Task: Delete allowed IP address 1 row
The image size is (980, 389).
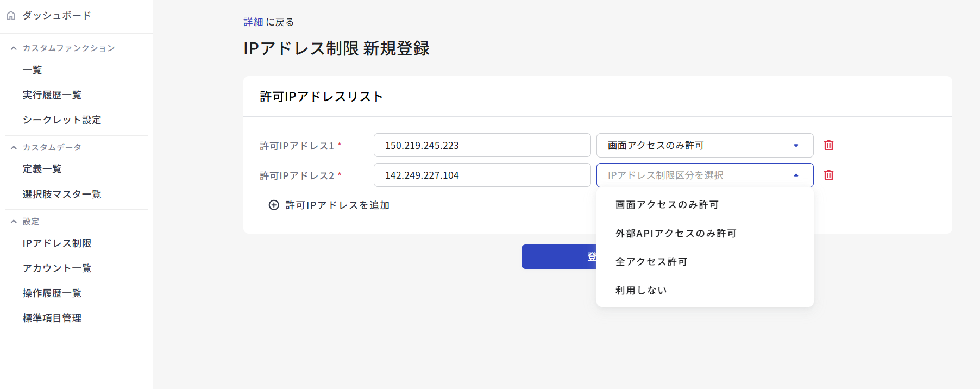Action: click(828, 145)
